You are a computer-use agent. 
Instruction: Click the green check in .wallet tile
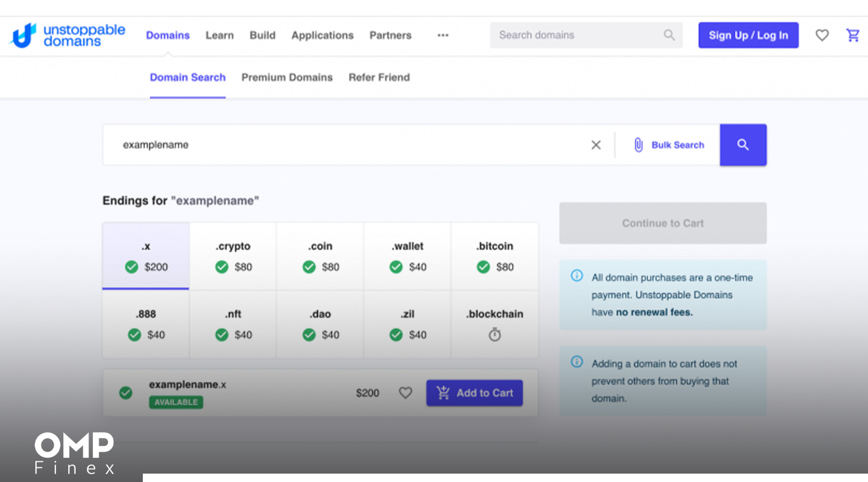click(x=396, y=267)
